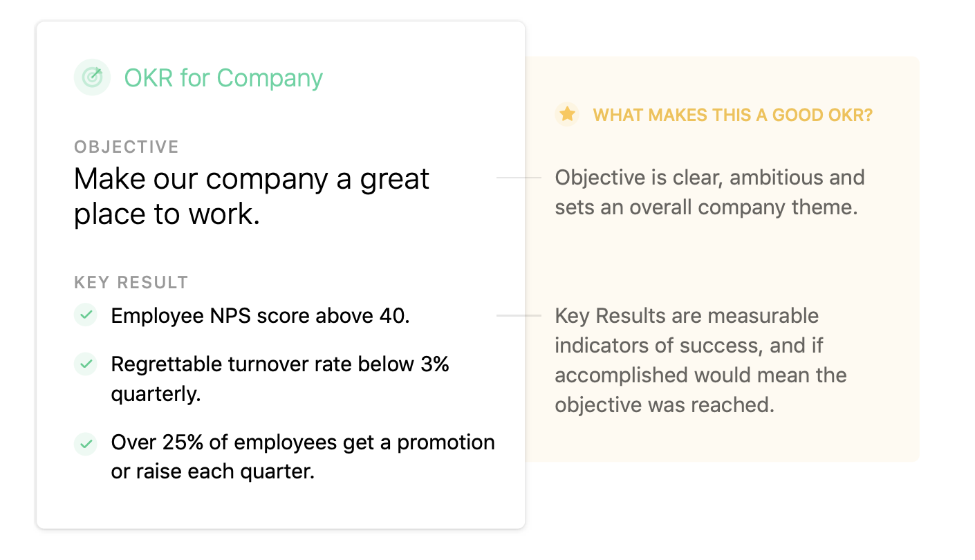Viewport: 975px width, 560px height.
Task: Click the yellow star icon
Action: 567,114
